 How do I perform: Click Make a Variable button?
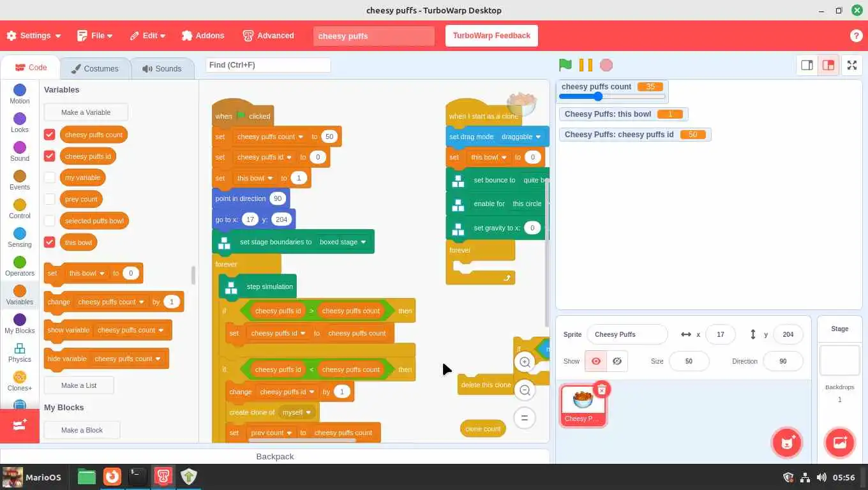tap(86, 112)
